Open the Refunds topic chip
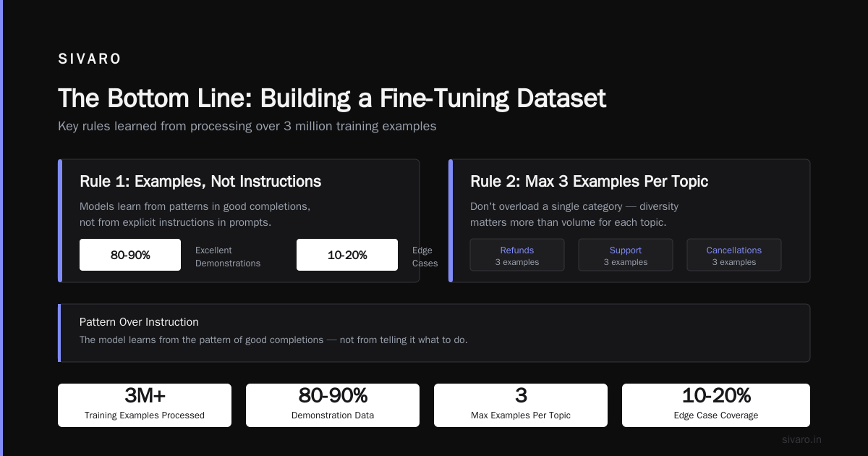The image size is (868, 456). point(517,255)
